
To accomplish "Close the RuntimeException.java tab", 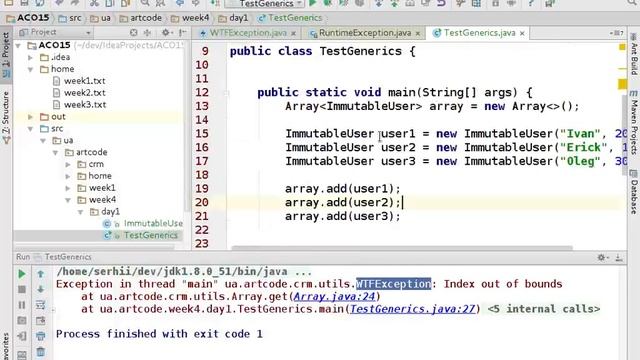I will click(x=418, y=33).
